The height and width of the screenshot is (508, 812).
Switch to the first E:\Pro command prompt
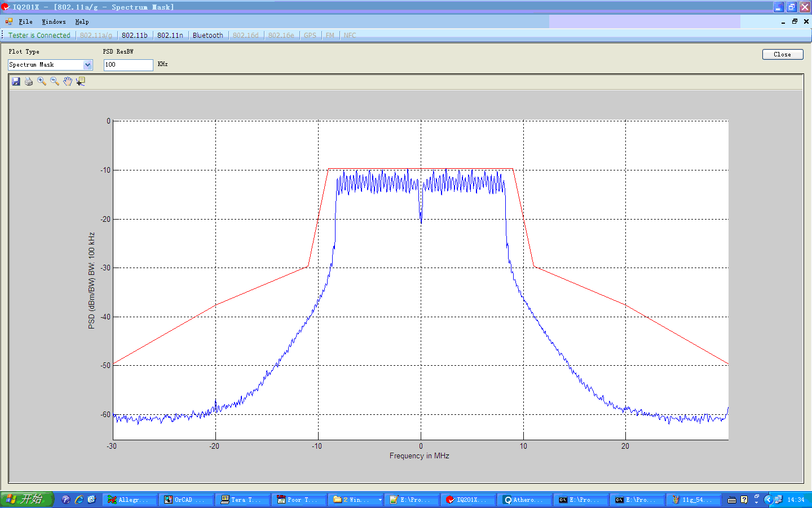(580, 500)
